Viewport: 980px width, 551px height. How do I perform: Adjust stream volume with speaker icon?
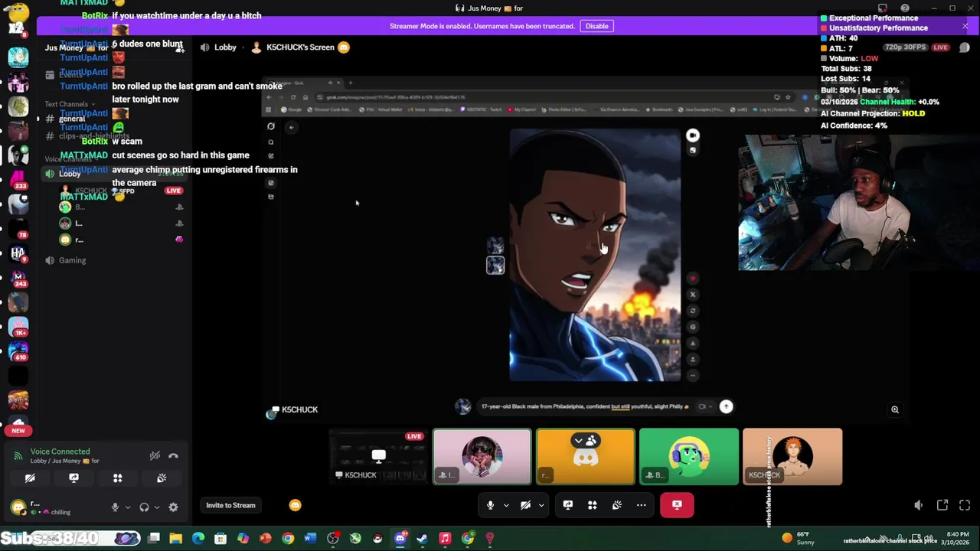click(x=919, y=505)
